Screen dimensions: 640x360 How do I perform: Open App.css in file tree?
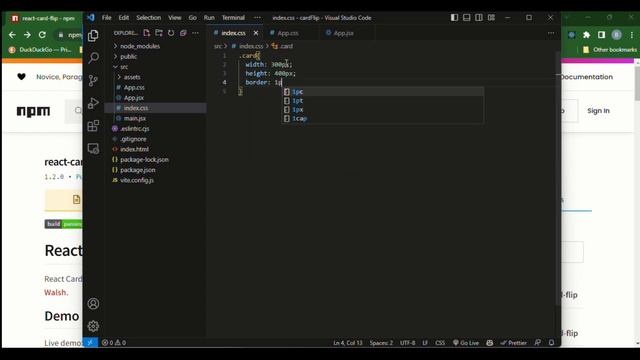134,87
